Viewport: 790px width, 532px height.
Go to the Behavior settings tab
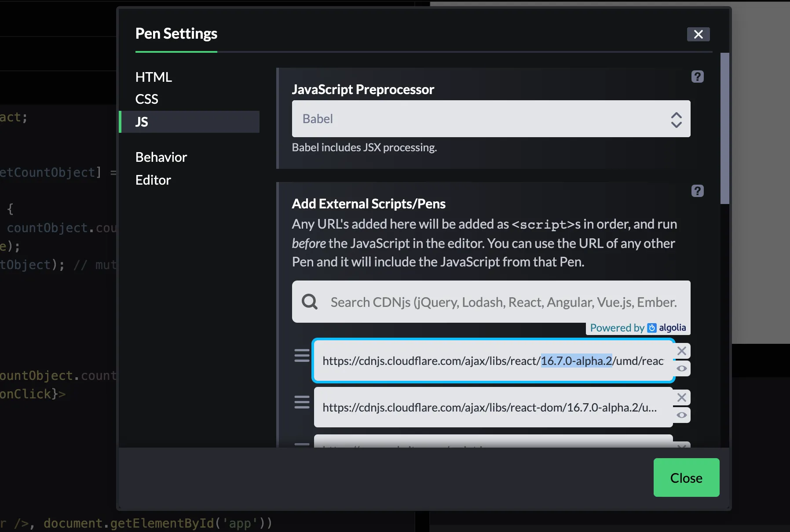[x=161, y=157]
